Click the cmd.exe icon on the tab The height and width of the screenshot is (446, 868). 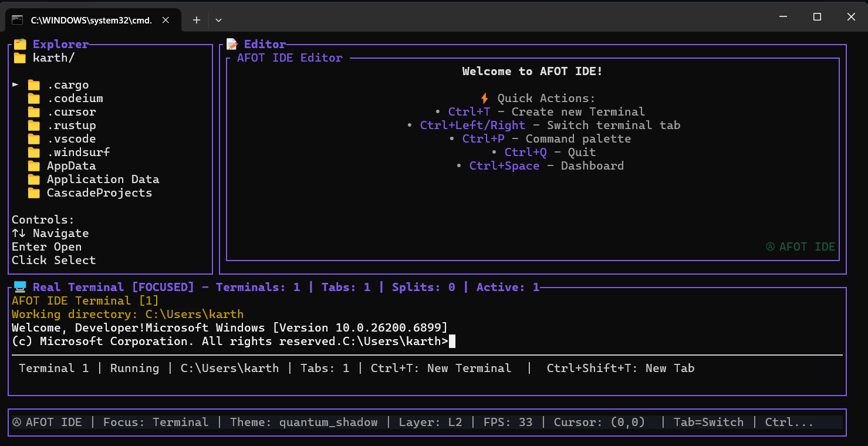(x=19, y=19)
